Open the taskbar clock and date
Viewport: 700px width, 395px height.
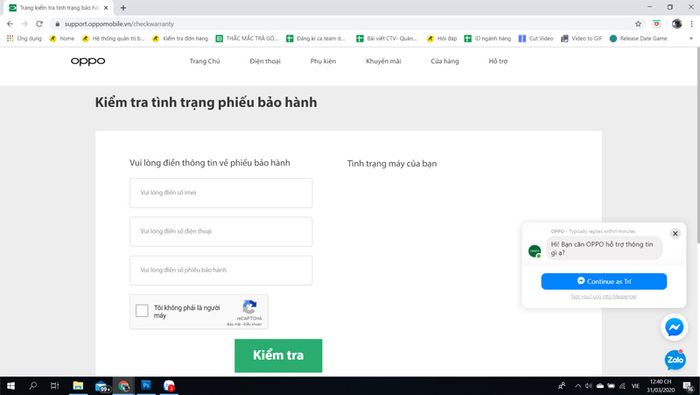[660, 386]
